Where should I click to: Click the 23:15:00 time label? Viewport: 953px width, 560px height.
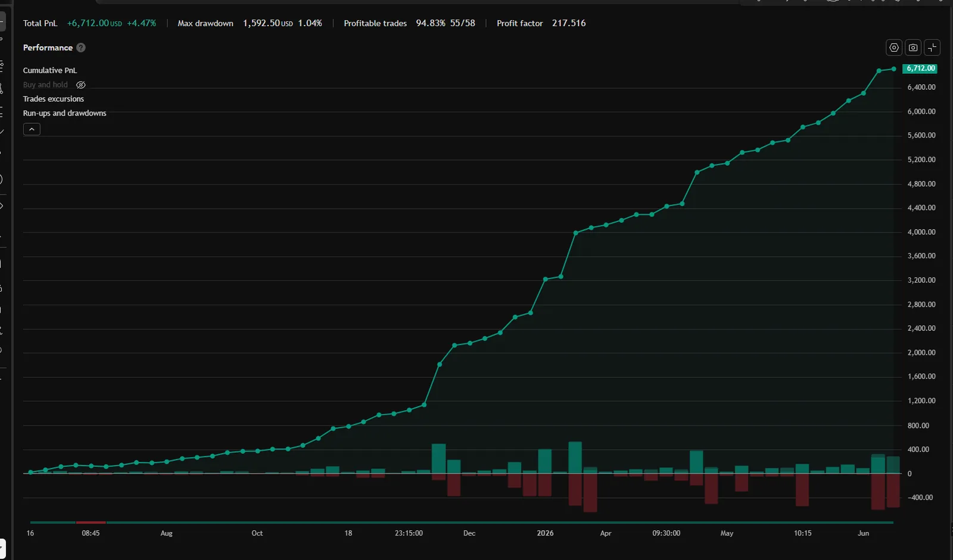click(409, 533)
